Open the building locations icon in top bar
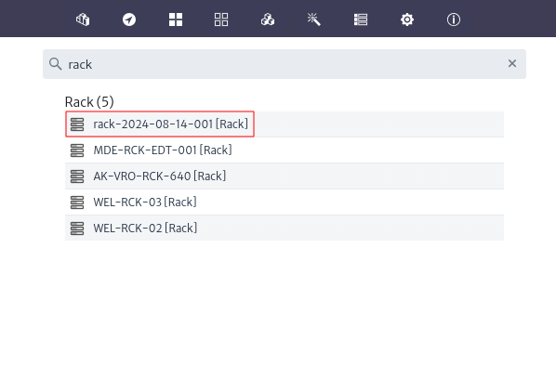 [83, 20]
